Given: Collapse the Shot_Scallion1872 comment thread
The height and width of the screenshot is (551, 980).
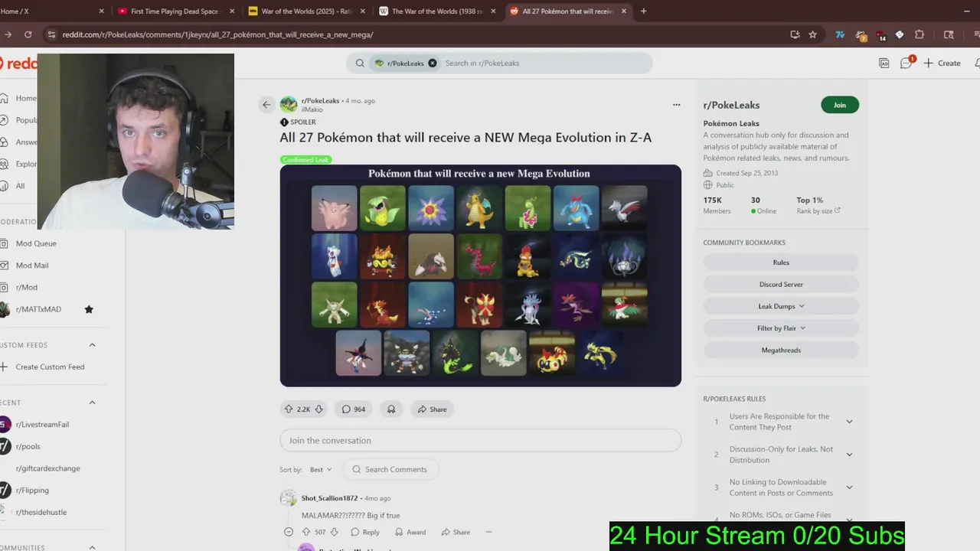Looking at the screenshot, I should pos(289,532).
